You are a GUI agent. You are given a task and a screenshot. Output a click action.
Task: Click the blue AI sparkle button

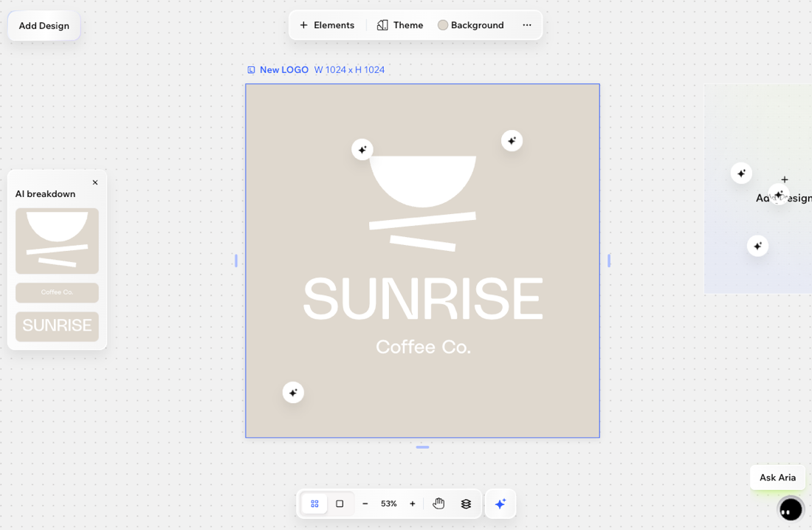click(500, 503)
